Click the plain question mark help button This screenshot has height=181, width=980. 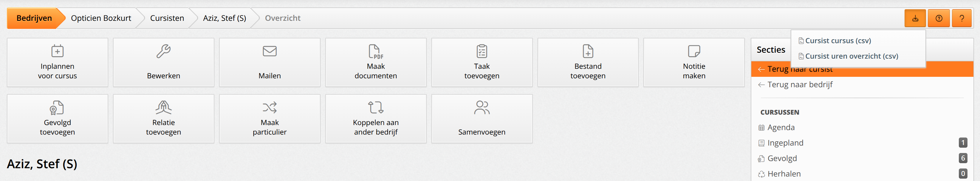962,18
